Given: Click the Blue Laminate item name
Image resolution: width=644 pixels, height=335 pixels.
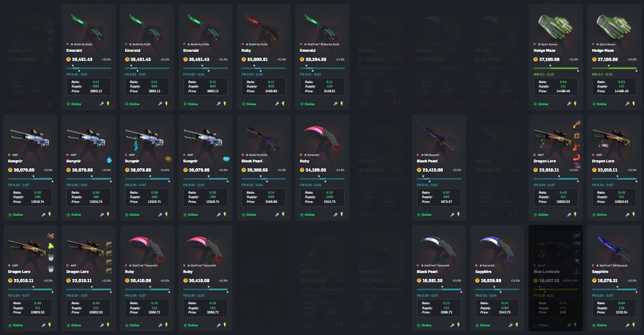Looking at the screenshot, I should [x=546, y=272].
